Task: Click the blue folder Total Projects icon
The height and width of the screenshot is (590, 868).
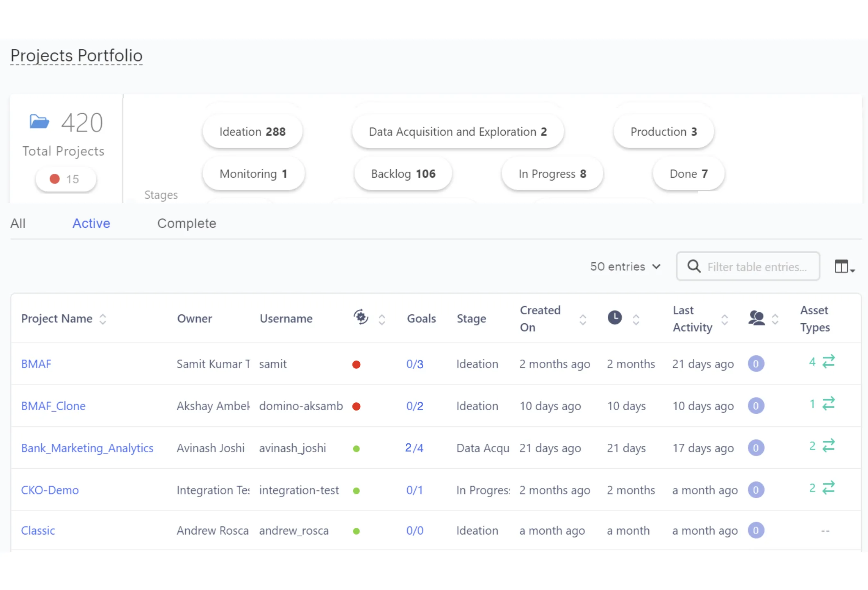Action: click(39, 122)
